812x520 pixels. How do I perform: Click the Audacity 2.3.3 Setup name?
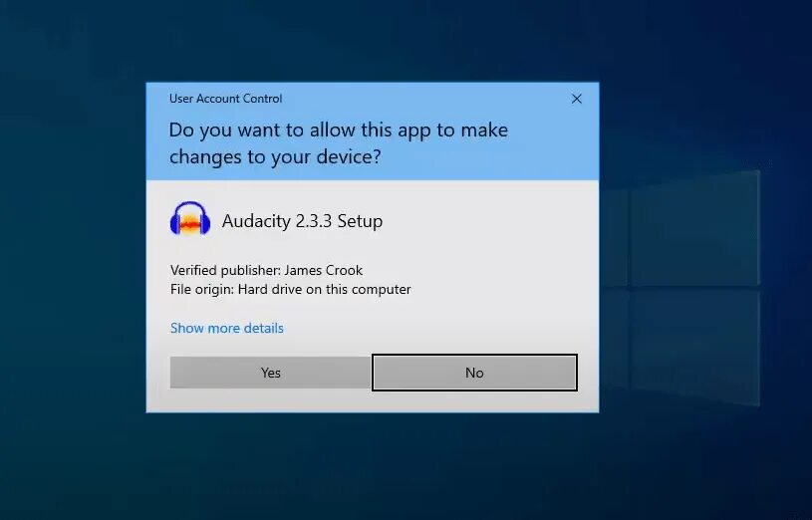pyautogui.click(x=302, y=221)
